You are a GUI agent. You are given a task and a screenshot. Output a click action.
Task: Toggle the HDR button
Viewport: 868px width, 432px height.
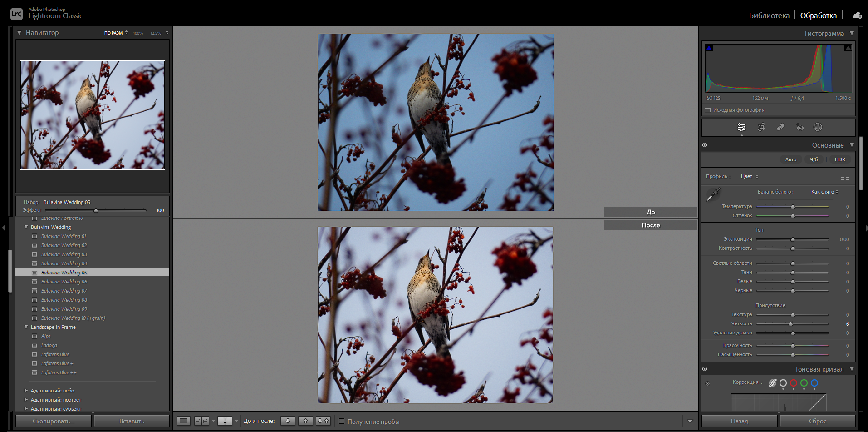(840, 159)
